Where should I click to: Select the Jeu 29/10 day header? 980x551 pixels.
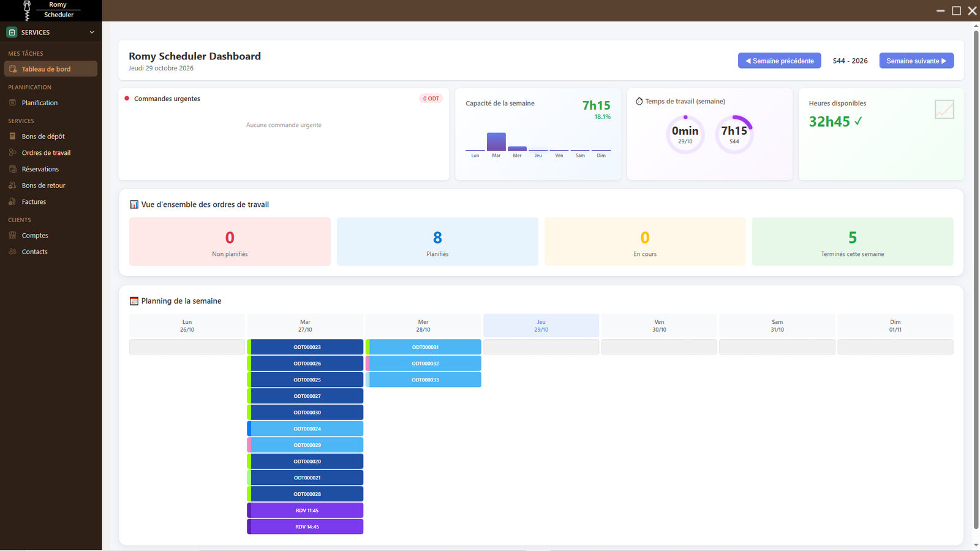pos(541,326)
